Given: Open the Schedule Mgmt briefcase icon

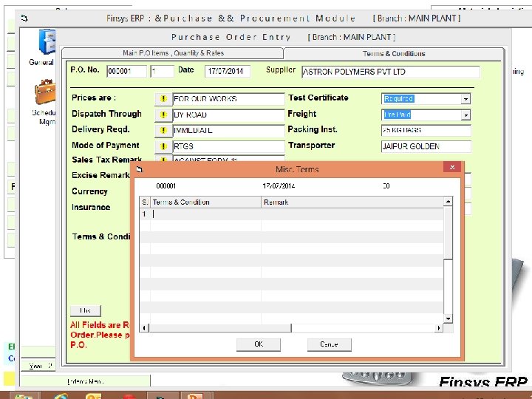Looking at the screenshot, I should [x=45, y=92].
